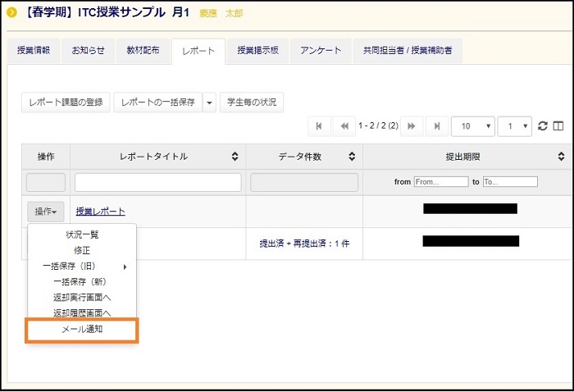
Task: Jump to last page of results
Action: point(437,126)
